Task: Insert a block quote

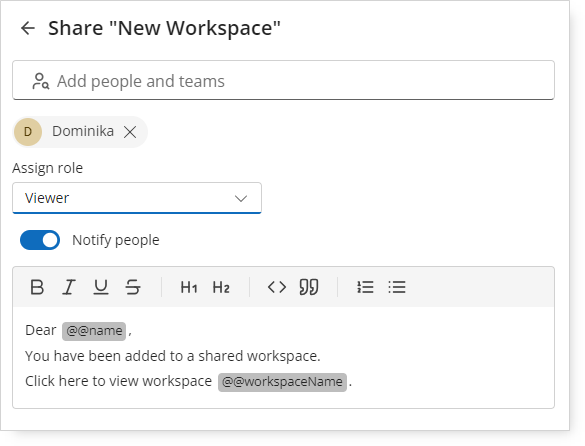Action: click(309, 287)
